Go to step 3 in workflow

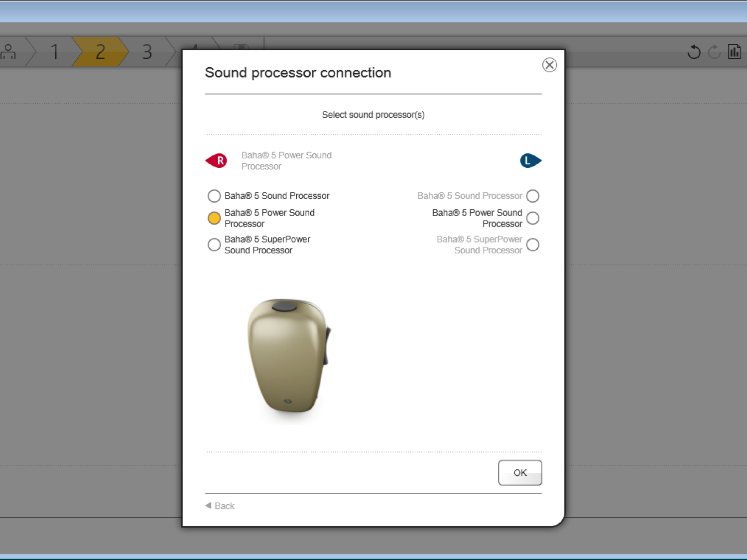point(147,52)
